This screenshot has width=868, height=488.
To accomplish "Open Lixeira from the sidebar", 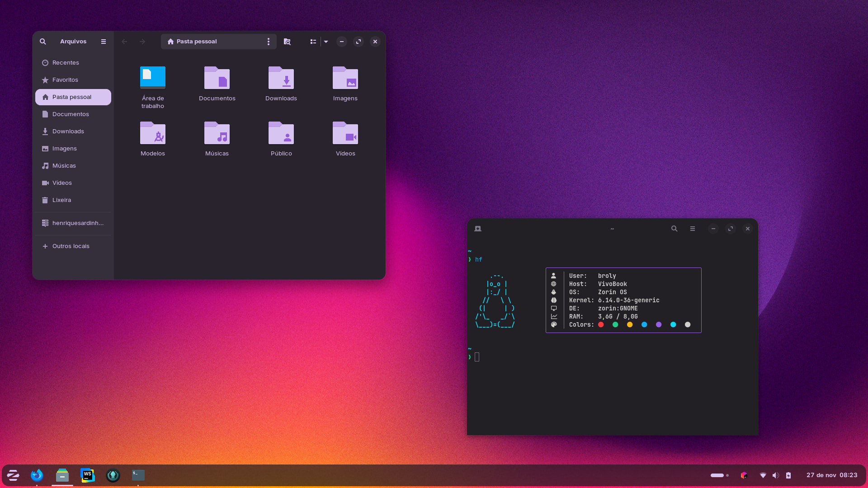I will coord(61,200).
